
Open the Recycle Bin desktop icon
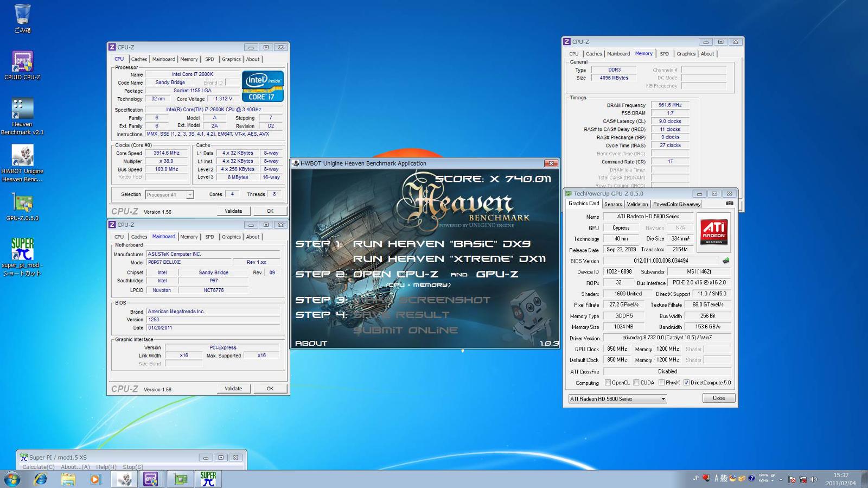(x=22, y=18)
